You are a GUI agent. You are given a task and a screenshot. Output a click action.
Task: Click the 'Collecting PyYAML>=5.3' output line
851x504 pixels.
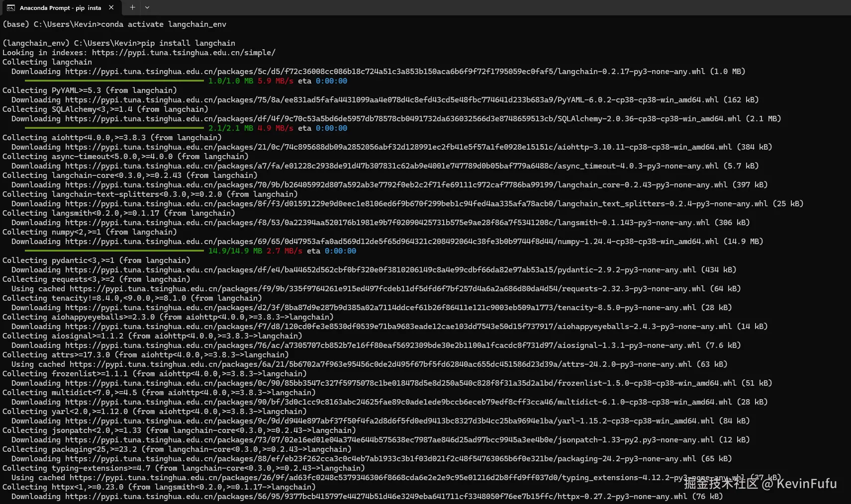(x=90, y=90)
